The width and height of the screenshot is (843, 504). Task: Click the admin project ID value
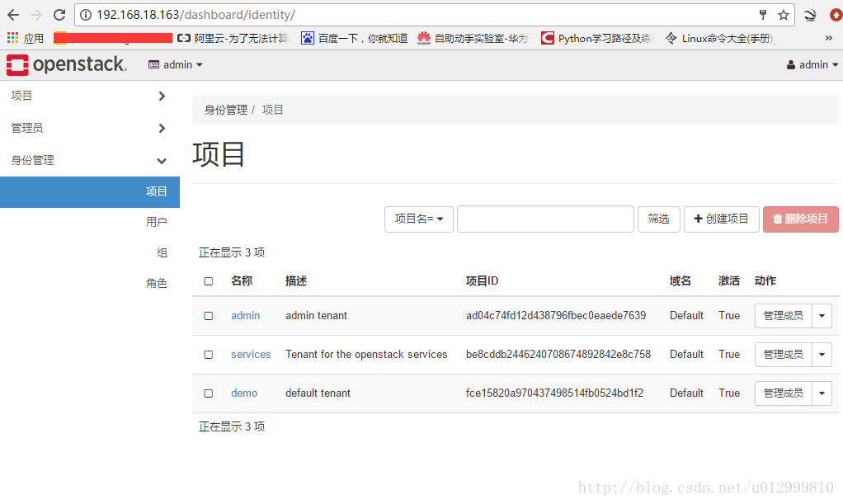click(x=556, y=316)
